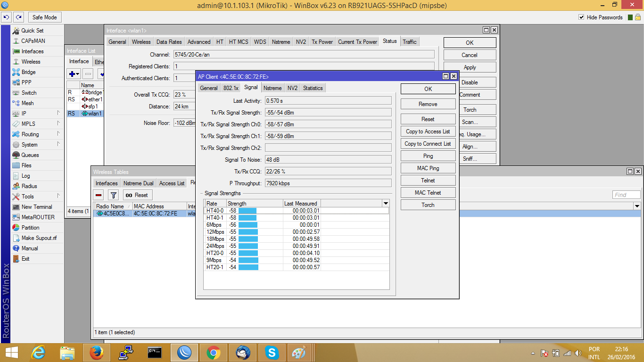This screenshot has width=644, height=362.
Task: Open Current Tx Power tab in wlan1 window
Action: tap(358, 42)
